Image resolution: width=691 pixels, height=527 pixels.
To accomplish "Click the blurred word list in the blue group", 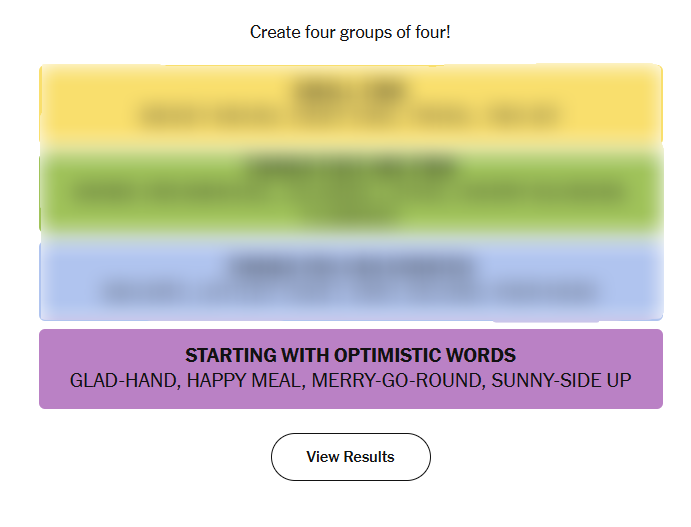I will [350, 293].
